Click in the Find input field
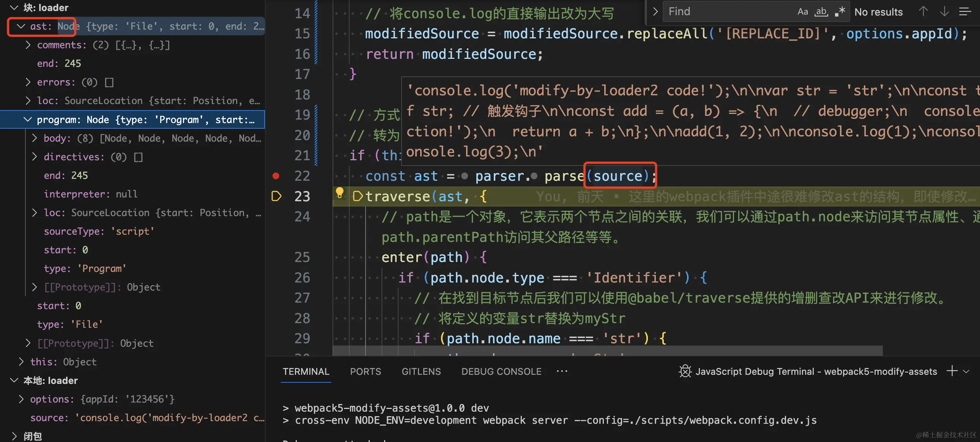Viewport: 980px width, 442px height. coord(723,12)
